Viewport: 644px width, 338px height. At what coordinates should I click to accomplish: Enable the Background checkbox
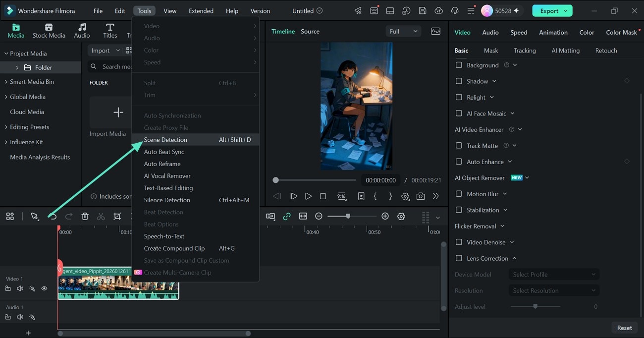459,65
